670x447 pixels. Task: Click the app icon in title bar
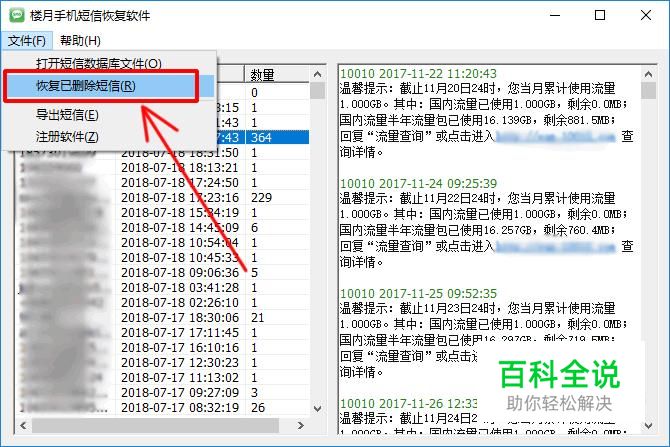pos(17,15)
